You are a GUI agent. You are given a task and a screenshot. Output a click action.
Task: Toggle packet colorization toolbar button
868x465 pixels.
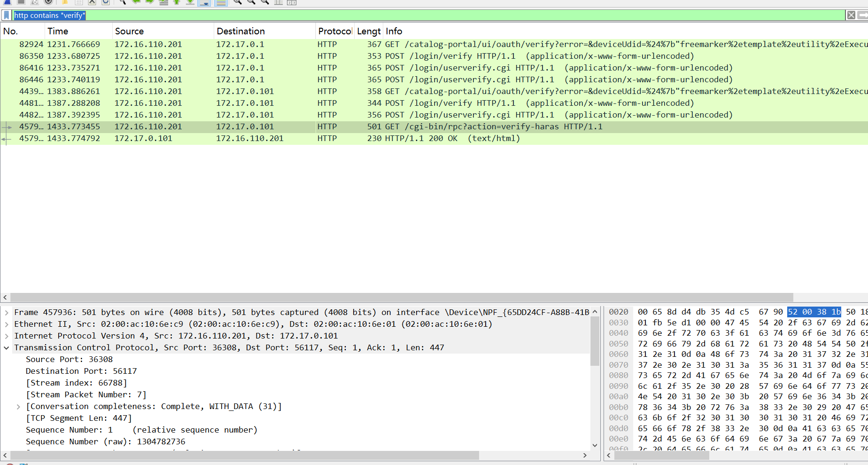pos(221,2)
